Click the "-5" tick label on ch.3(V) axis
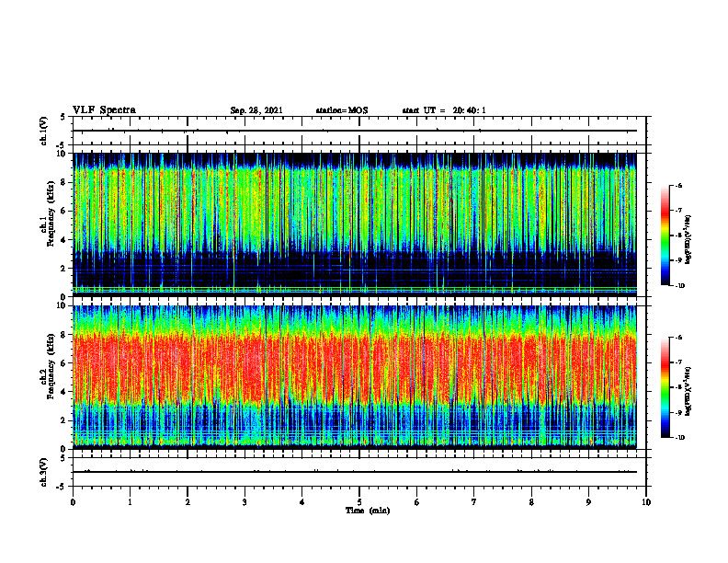Image resolution: width=728 pixels, height=563 pixels. pyautogui.click(x=61, y=487)
